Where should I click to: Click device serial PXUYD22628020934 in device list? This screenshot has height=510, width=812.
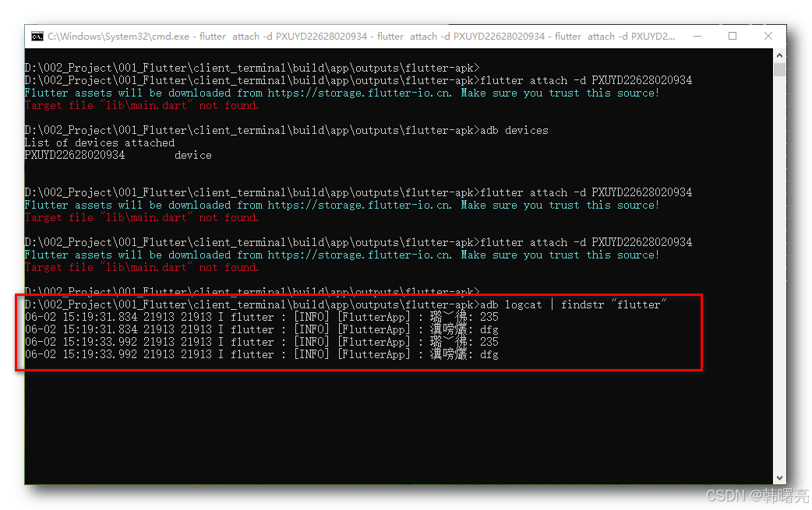[x=75, y=155]
